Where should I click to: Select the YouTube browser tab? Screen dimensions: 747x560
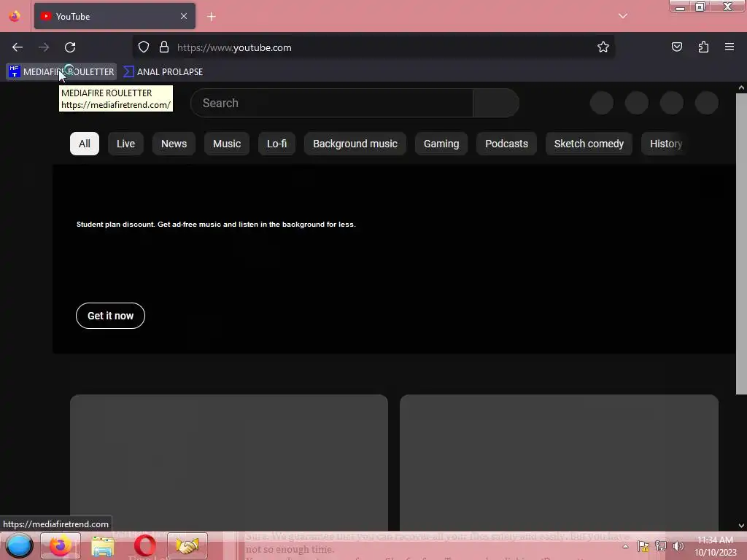[115, 16]
